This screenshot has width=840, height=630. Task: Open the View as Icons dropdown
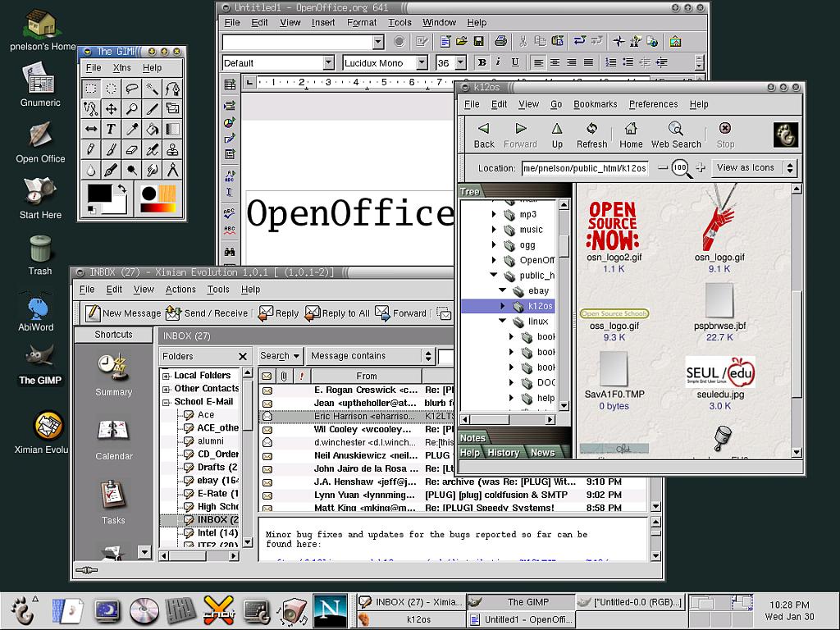click(755, 167)
